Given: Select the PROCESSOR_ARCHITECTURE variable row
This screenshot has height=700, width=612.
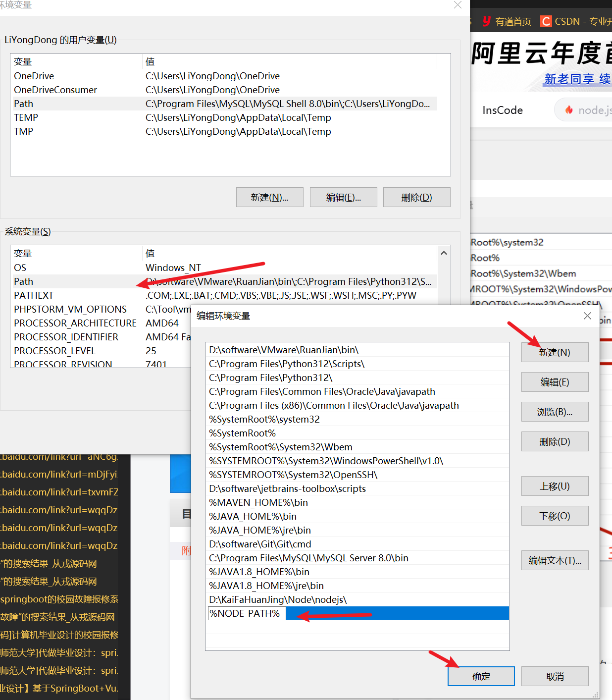Looking at the screenshot, I should point(101,323).
